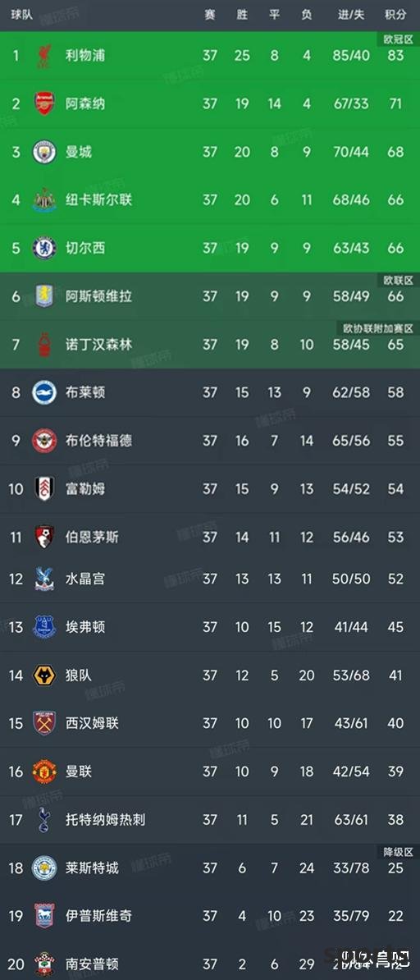Tap the Crystal Palace crest
Screen dimensions: 420x980
click(44, 579)
